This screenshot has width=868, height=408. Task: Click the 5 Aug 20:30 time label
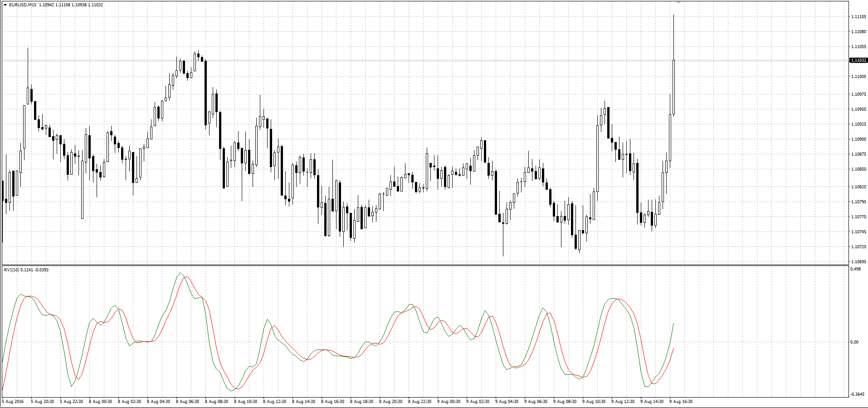(x=43, y=402)
